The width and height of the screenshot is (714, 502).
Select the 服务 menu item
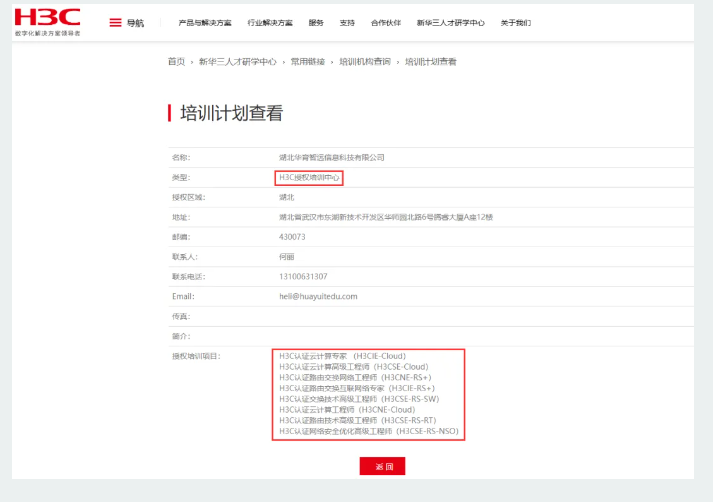[x=316, y=23]
